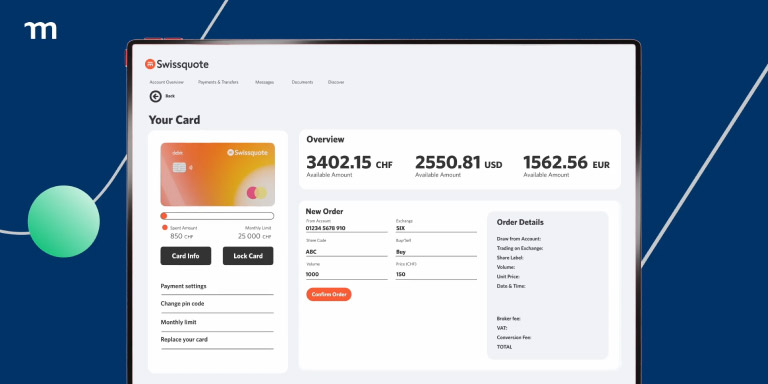Click the Share Code input field

pyautogui.click(x=346, y=252)
